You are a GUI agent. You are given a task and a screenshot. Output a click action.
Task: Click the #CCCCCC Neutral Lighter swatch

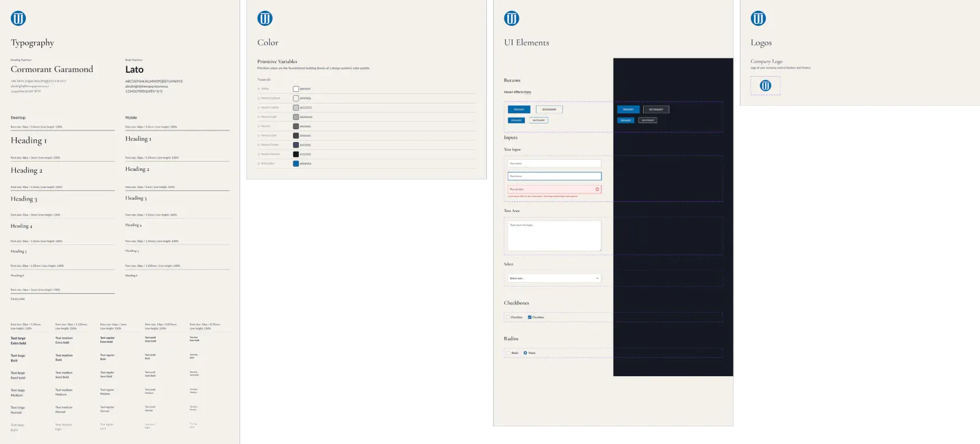click(x=296, y=107)
